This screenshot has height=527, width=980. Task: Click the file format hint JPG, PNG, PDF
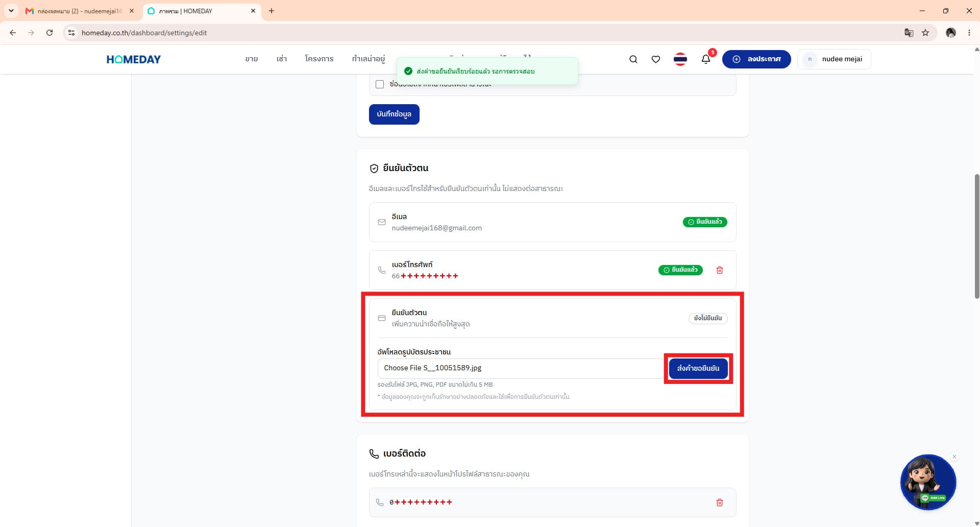point(435,385)
